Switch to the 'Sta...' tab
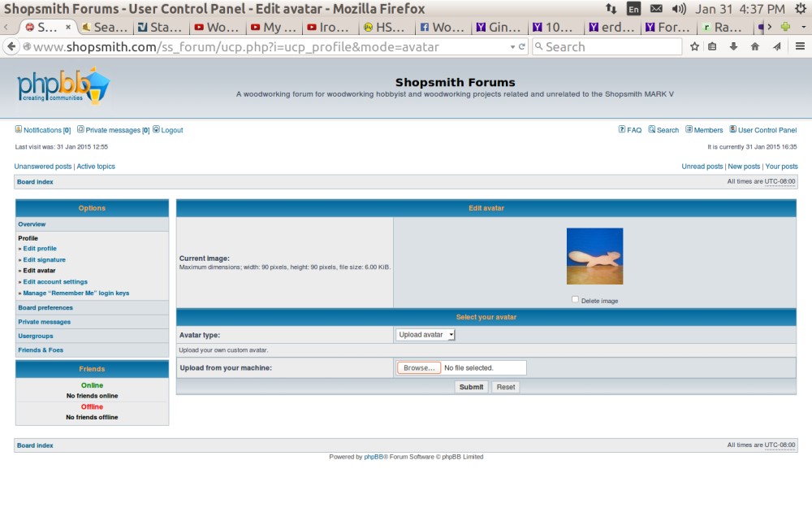This screenshot has width=812, height=508. tap(160, 27)
